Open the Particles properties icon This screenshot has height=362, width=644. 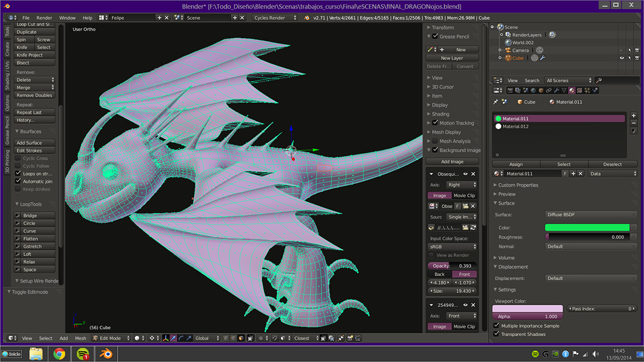coord(587,91)
